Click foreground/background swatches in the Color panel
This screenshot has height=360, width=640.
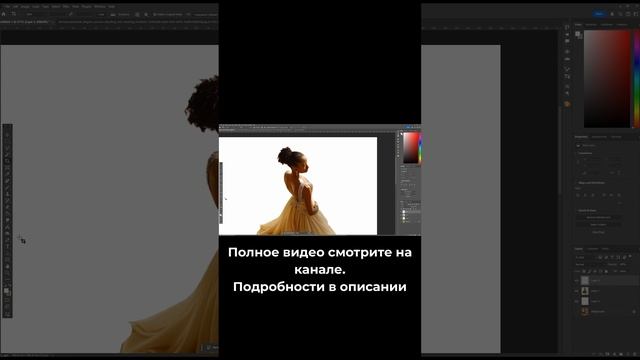click(x=578, y=35)
